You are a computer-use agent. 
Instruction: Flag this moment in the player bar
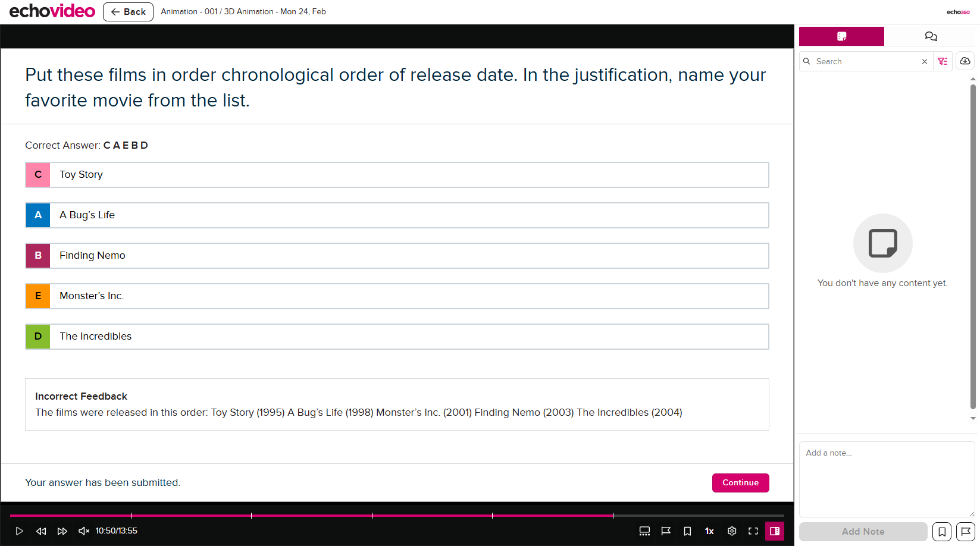pyautogui.click(x=666, y=531)
